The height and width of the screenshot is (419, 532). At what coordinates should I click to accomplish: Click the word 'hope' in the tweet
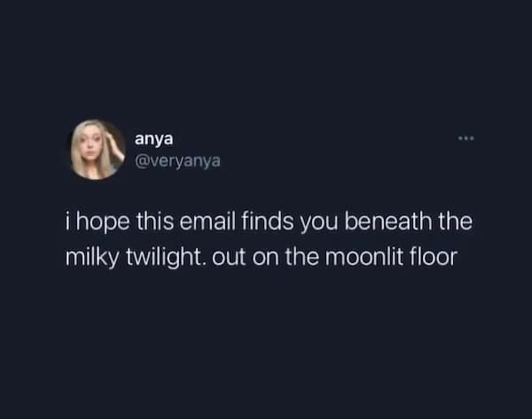click(x=103, y=222)
